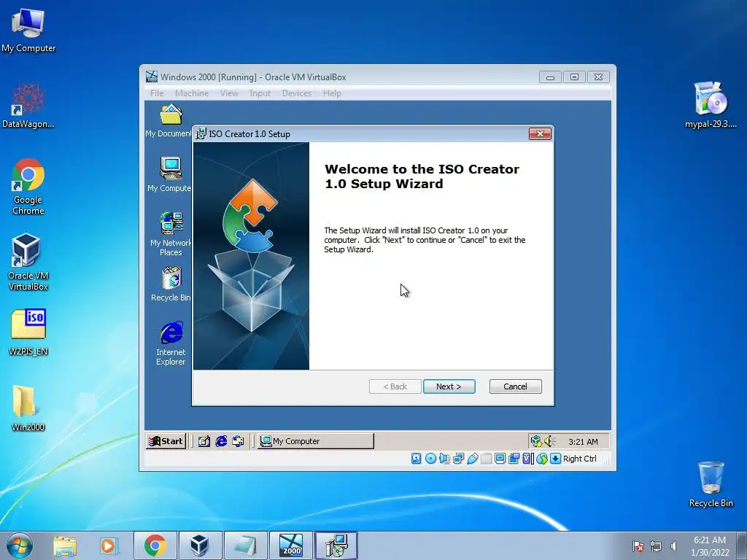The width and height of the screenshot is (747, 560).
Task: Open the Help menu in VirtualBox
Action: (x=332, y=93)
